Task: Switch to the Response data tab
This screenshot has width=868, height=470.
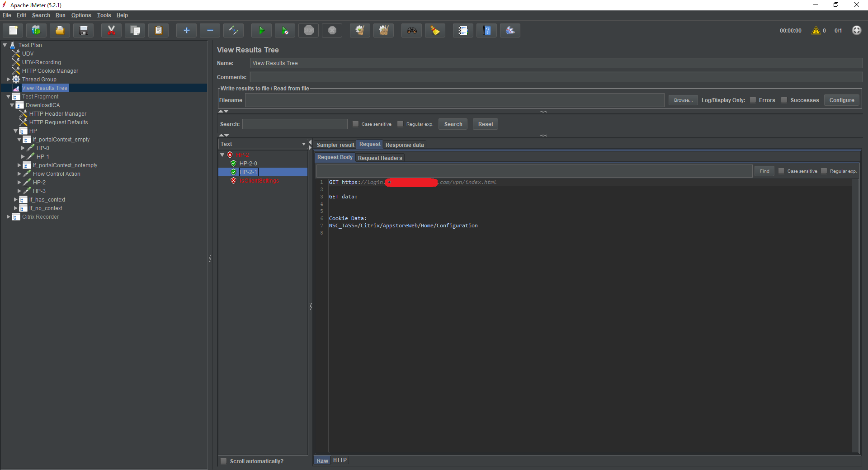Action: [x=405, y=145]
